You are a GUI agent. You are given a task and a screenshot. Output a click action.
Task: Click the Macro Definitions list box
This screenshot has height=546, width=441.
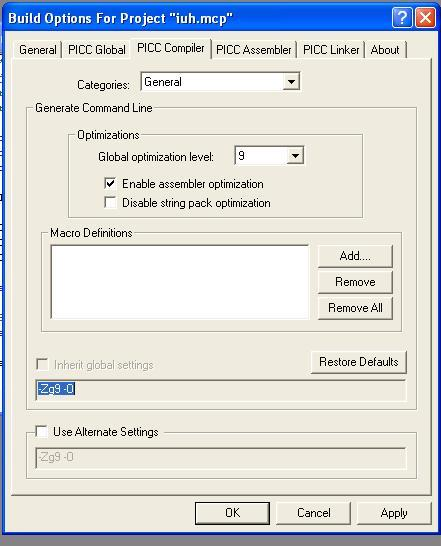coord(180,282)
